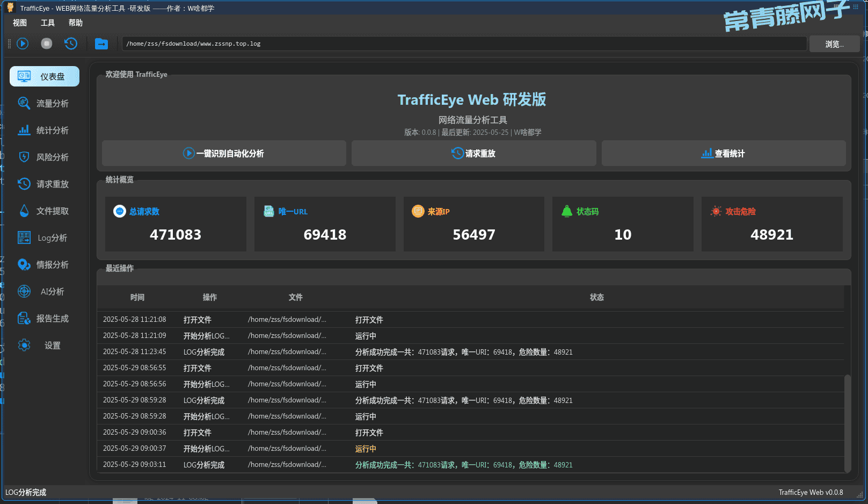Open the 视图 menu
Image resolution: width=868 pixels, height=504 pixels.
click(x=20, y=23)
